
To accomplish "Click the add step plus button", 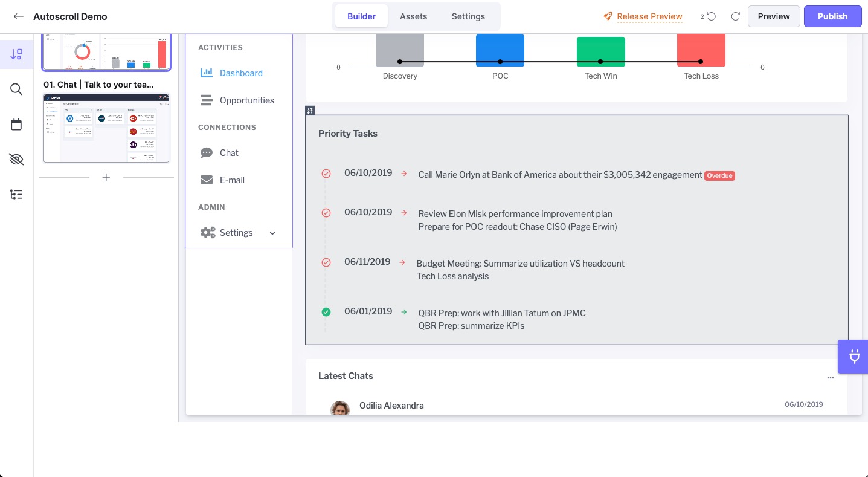I will point(106,177).
